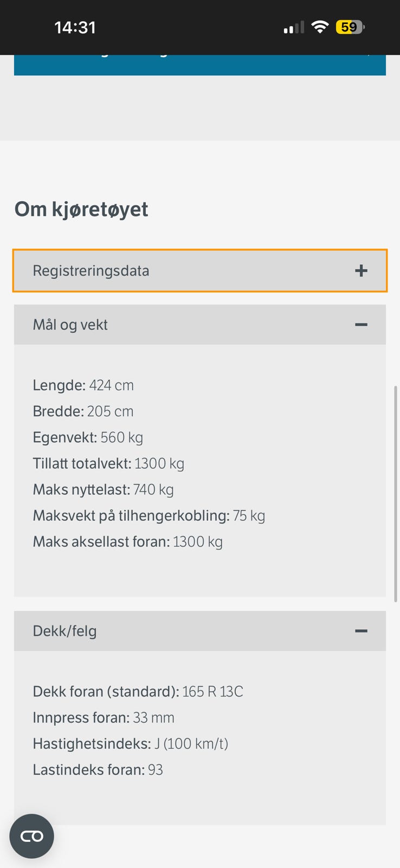Image resolution: width=400 pixels, height=868 pixels.
Task: Click the Lastindeks foran 93 row
Action: click(98, 770)
